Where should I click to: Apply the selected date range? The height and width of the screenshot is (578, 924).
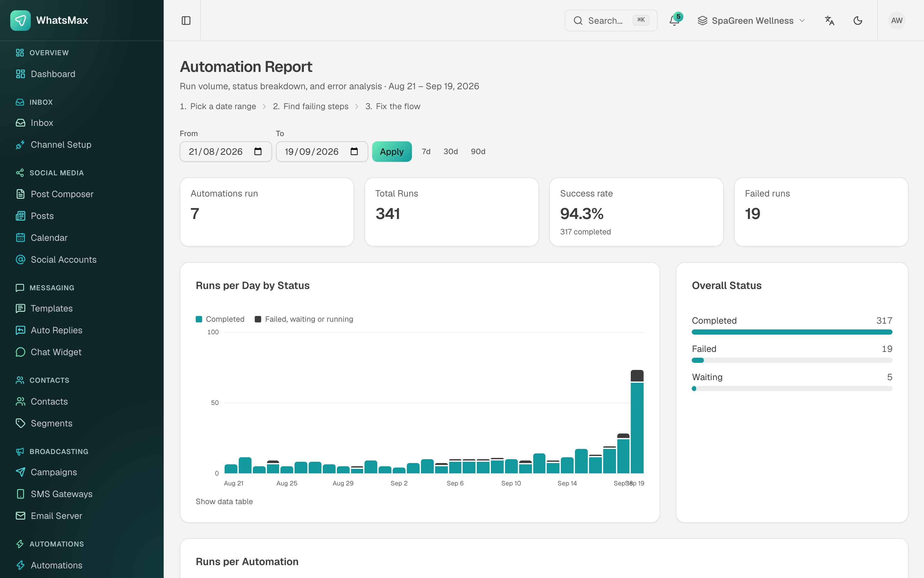[x=392, y=152]
